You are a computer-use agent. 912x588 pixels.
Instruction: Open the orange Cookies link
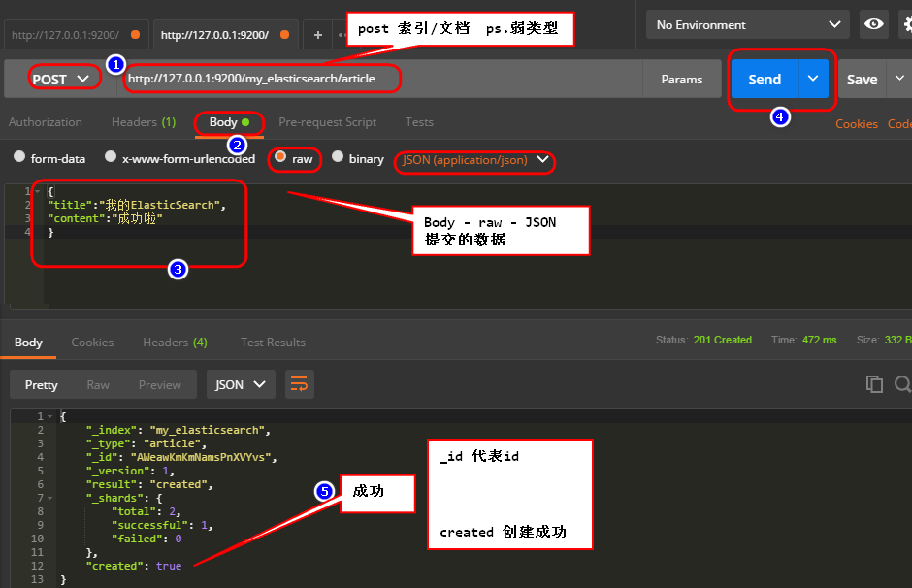pos(856,124)
